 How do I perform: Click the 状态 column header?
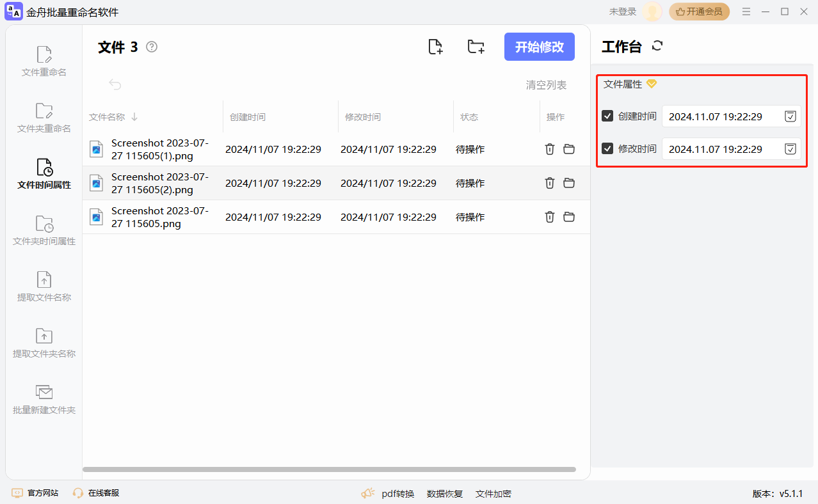(x=469, y=117)
